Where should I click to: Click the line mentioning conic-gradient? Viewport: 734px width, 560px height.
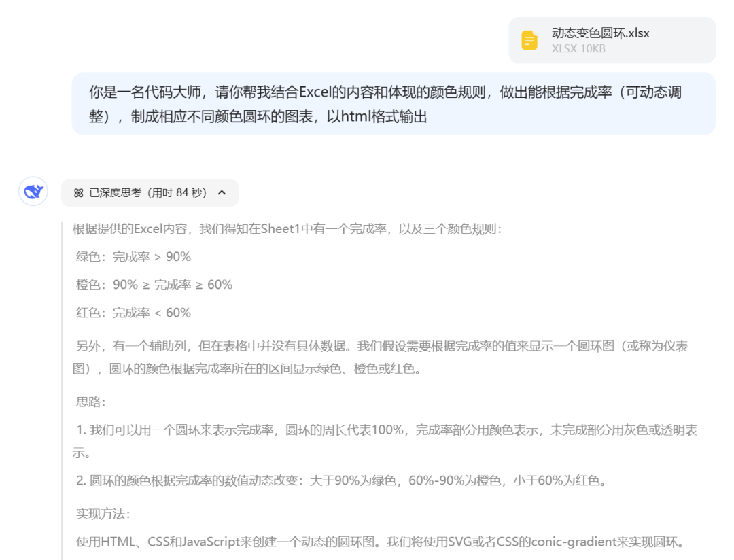[x=381, y=541]
